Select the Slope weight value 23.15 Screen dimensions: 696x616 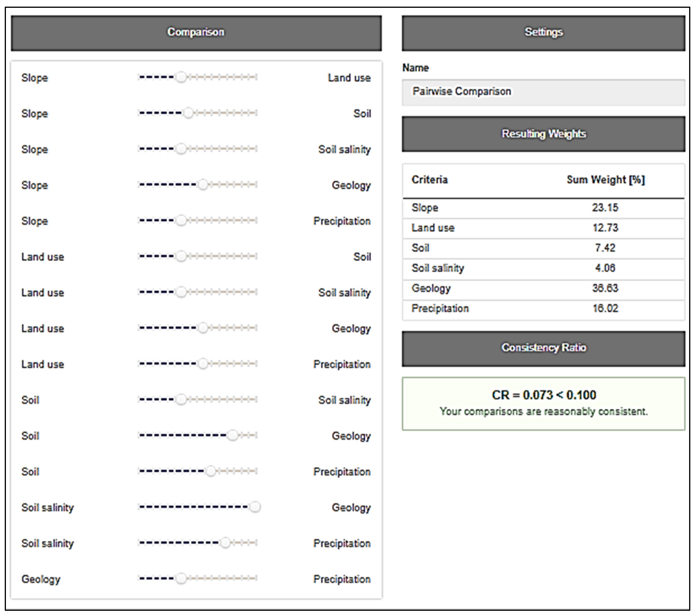click(605, 208)
